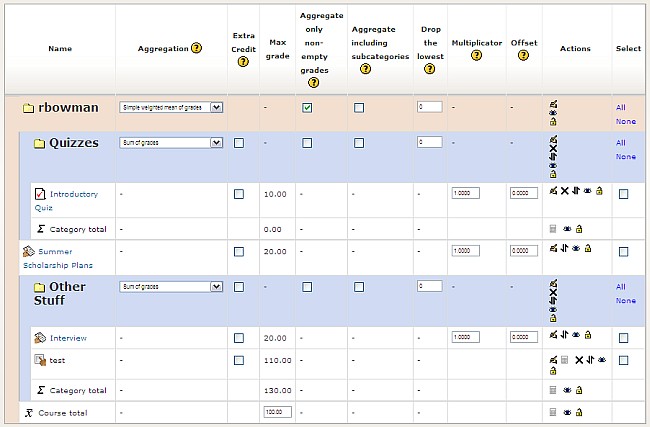Delete the Introductory Quiz grade item
Image resolution: width=650 pixels, height=427 pixels.
click(x=564, y=191)
